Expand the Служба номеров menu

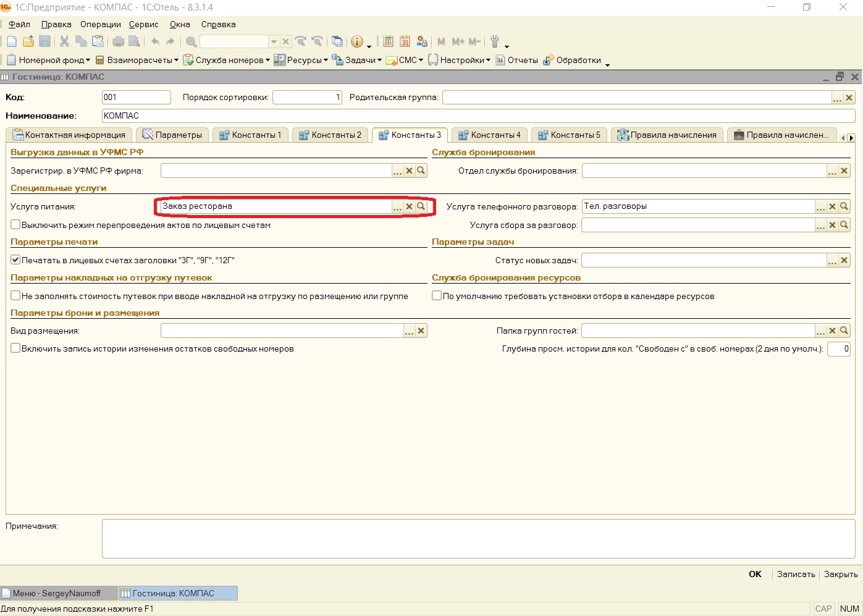tap(227, 60)
